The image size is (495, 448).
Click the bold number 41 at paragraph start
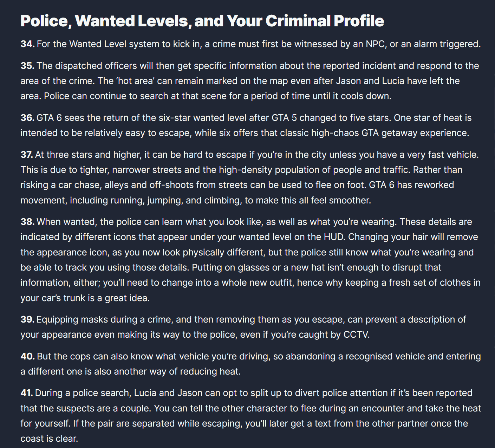[x=27, y=393]
